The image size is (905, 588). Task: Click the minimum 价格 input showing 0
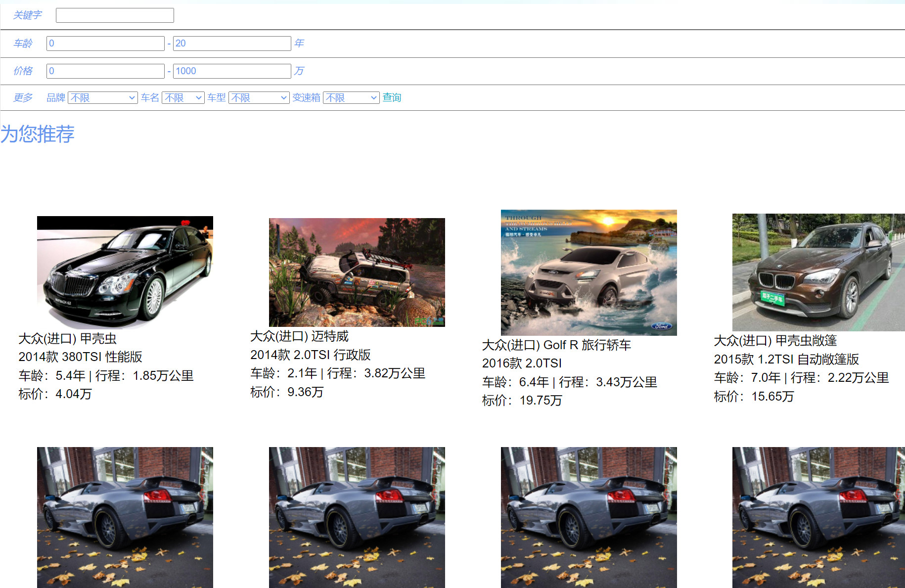tap(105, 71)
